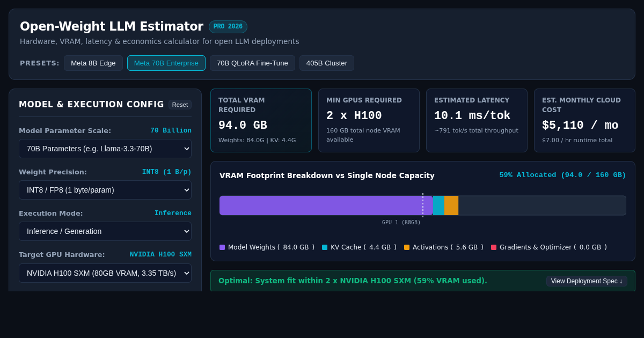Image resolution: width=644 pixels, height=338 pixels.
Task: Click the 'Inference' value label
Action: 173,214
